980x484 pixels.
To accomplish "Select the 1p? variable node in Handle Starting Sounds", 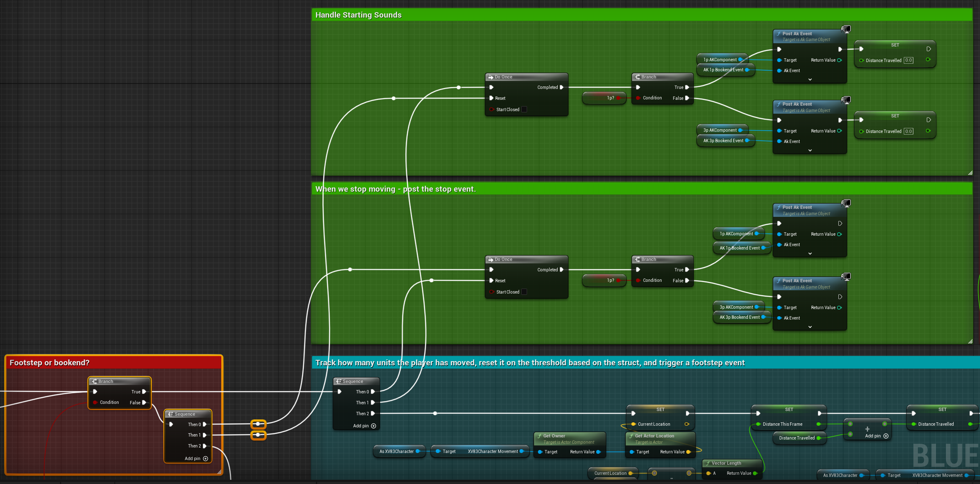I will point(604,98).
